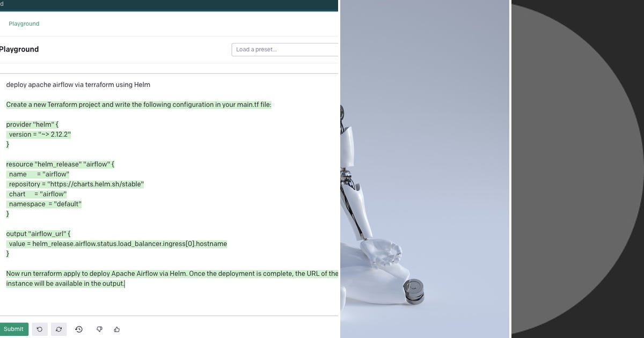The width and height of the screenshot is (644, 338).
Task: Rate the output with thumbs down
Action: tap(99, 329)
